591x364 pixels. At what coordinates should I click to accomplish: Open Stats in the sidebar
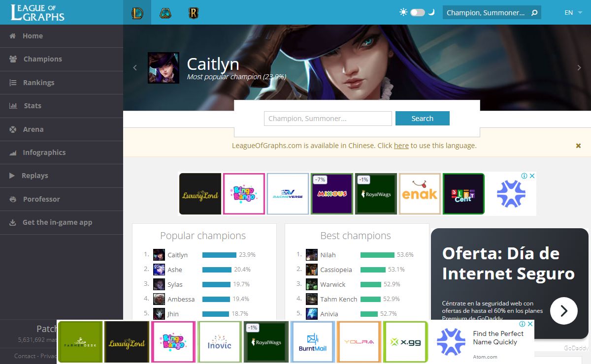62,106
